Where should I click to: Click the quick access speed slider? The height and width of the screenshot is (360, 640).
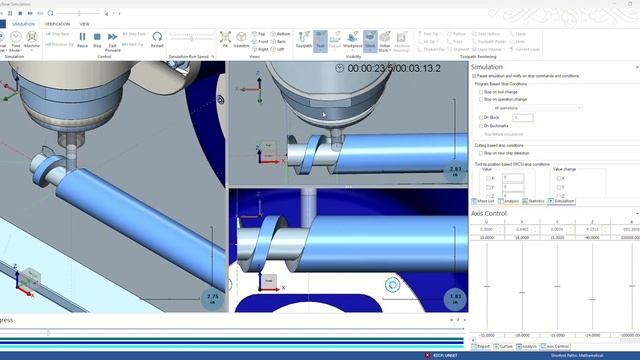pyautogui.click(x=79, y=13)
